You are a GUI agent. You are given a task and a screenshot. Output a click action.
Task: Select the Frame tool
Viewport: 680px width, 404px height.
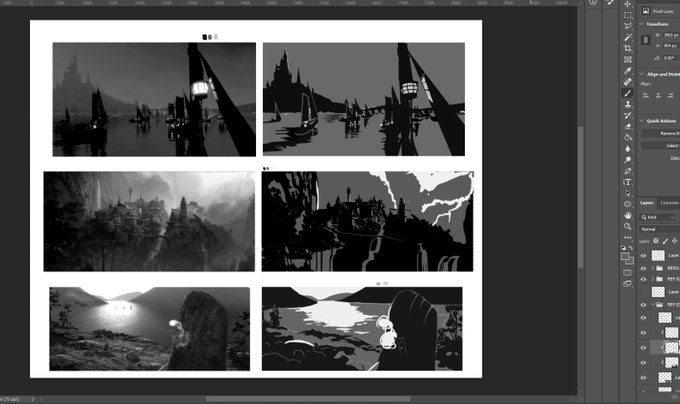click(628, 59)
